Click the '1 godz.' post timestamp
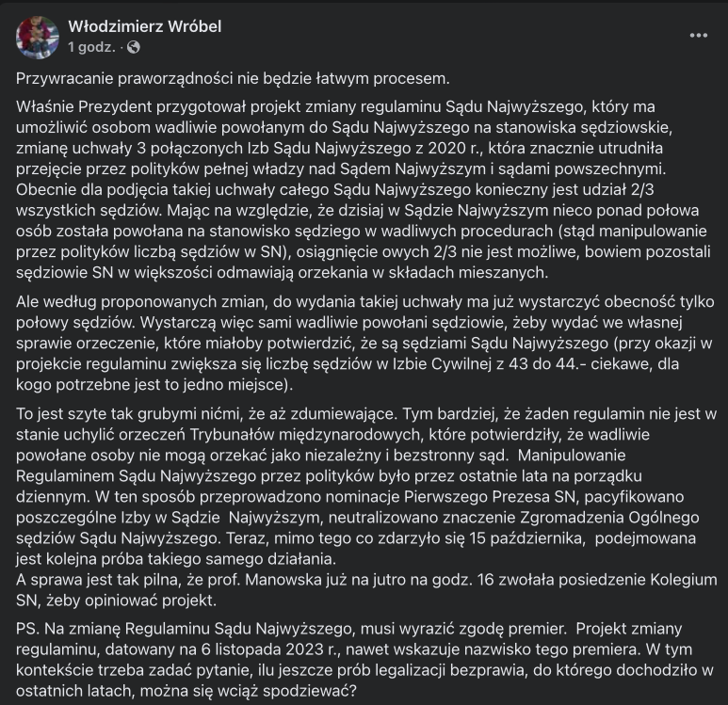This screenshot has height=705, width=728. click(91, 46)
